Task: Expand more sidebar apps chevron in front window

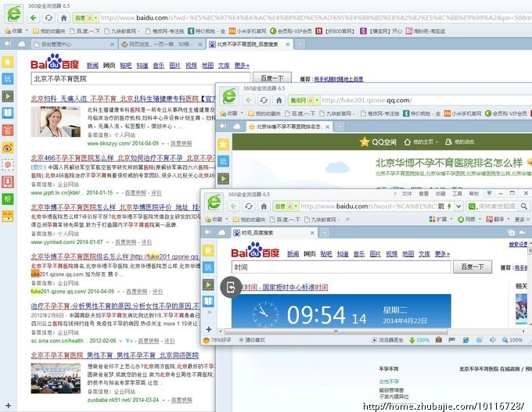Action: point(210,312)
